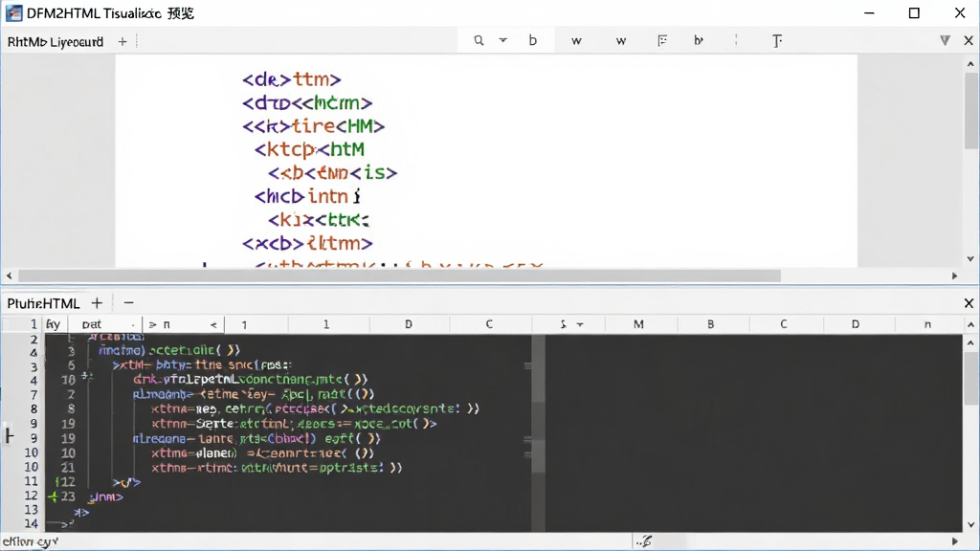Open the "pat" dropdown in the code panel header
980x551 pixels.
pos(105,324)
